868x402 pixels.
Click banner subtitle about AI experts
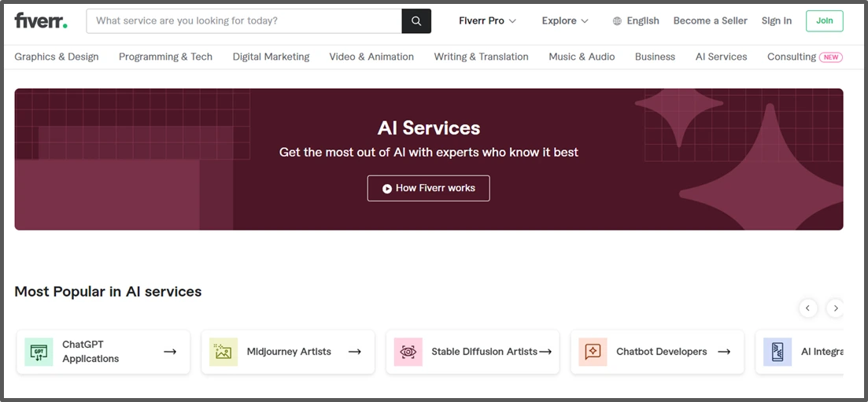click(x=428, y=153)
